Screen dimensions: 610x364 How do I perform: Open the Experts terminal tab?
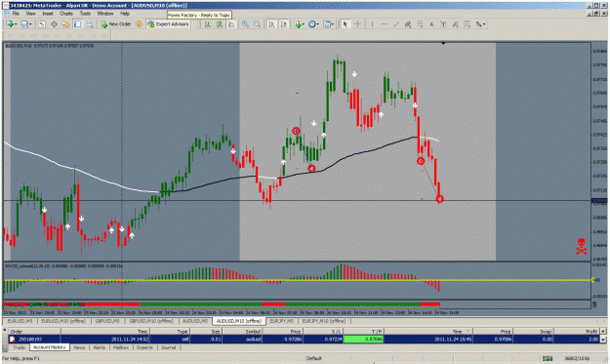tap(144, 347)
